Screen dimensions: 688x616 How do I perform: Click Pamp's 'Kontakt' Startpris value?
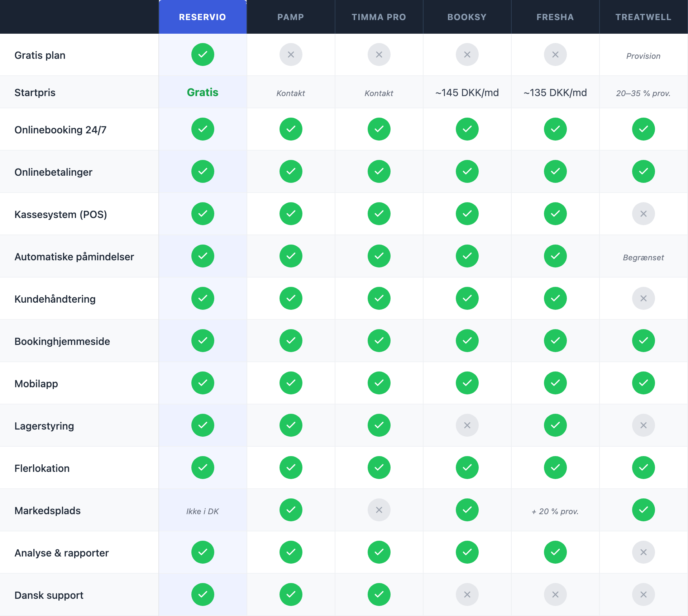click(x=291, y=93)
